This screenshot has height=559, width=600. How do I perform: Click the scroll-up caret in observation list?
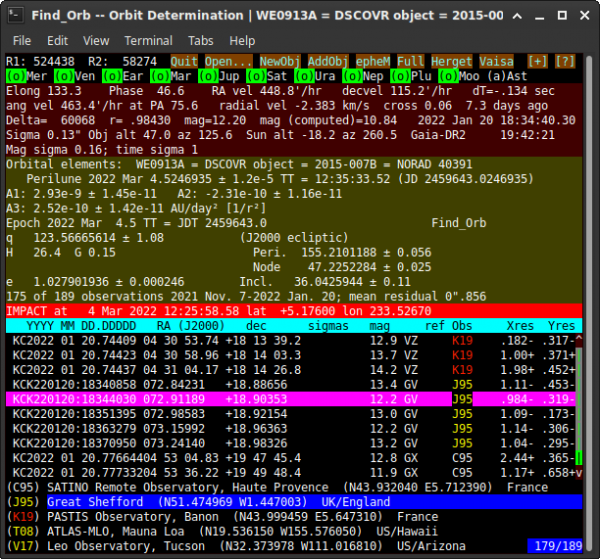(579, 340)
